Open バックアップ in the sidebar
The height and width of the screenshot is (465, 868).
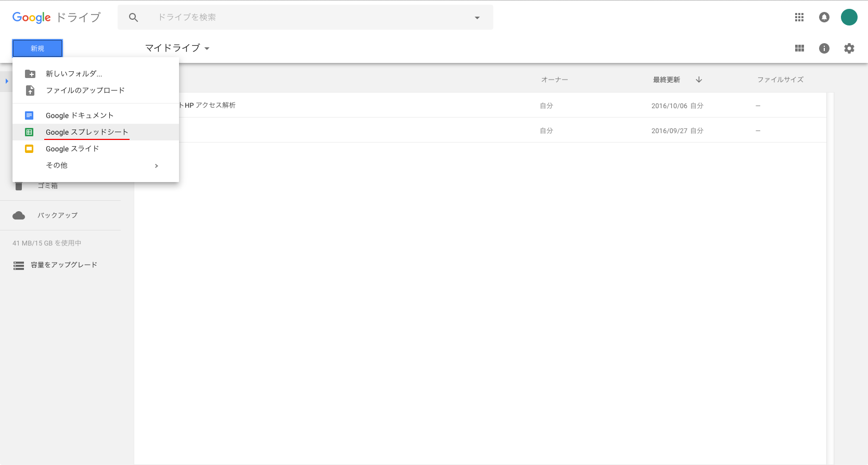[x=57, y=215]
